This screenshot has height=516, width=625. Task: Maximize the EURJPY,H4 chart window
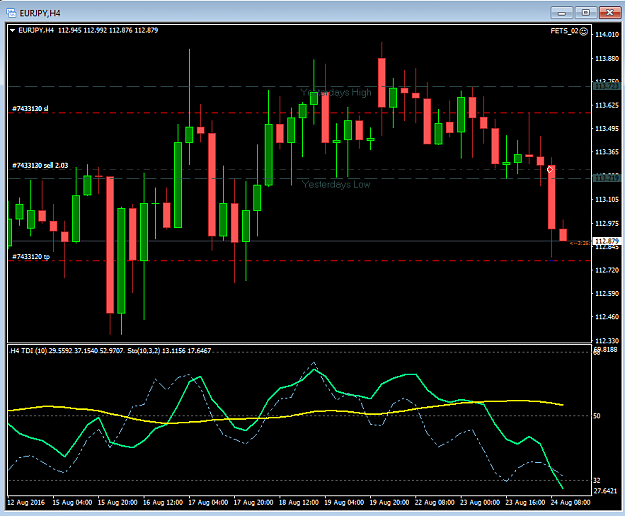[x=586, y=13]
